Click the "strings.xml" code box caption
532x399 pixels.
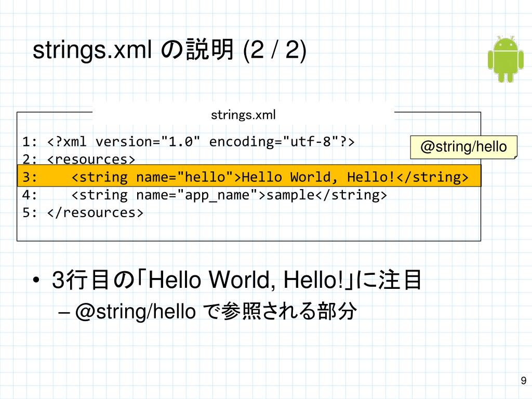click(x=243, y=115)
